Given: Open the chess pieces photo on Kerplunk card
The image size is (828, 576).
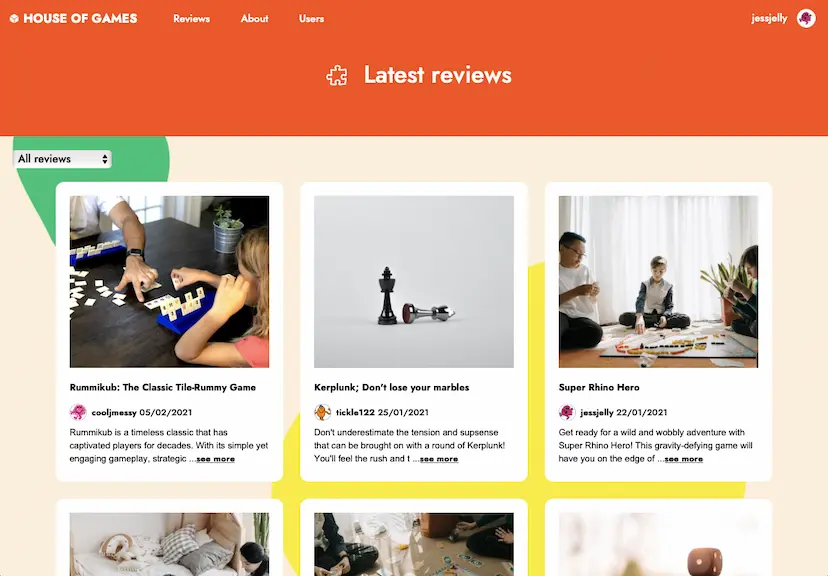Looking at the screenshot, I should tap(414, 282).
